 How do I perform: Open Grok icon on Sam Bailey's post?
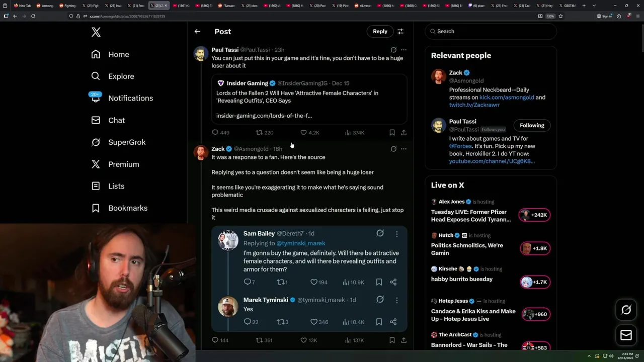(x=380, y=233)
